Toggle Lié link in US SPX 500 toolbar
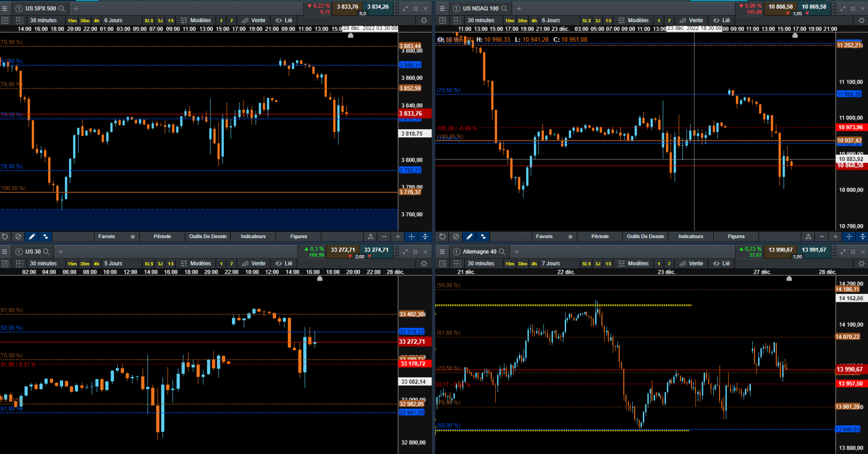Screen dimensions: 868x454 (x=284, y=20)
